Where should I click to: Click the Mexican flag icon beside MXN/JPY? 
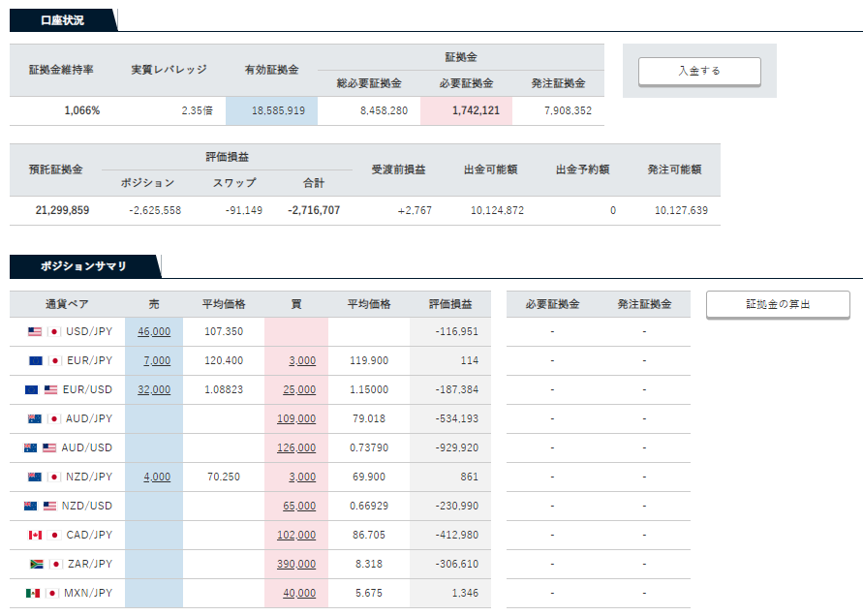(33, 594)
